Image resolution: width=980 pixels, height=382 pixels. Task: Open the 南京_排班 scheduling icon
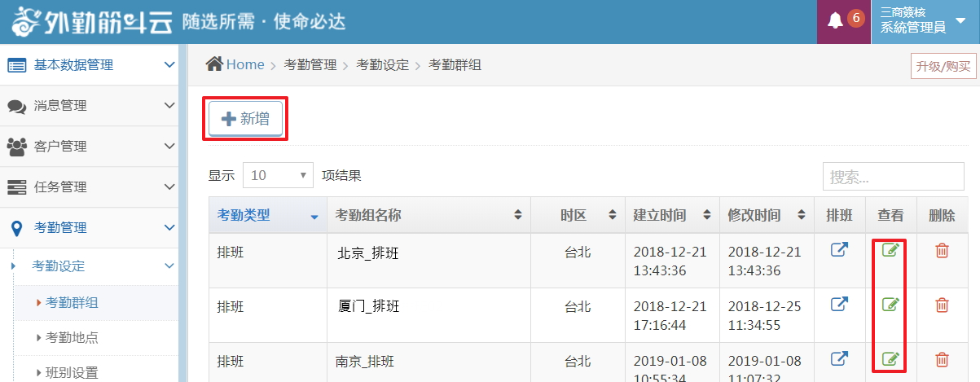[x=839, y=358]
